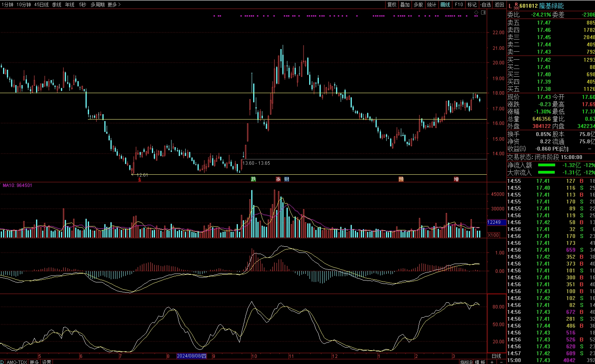Viewport: 595px width, 364px height.
Task: Open the 日线 period selector at the bottom right
Action: point(496,356)
